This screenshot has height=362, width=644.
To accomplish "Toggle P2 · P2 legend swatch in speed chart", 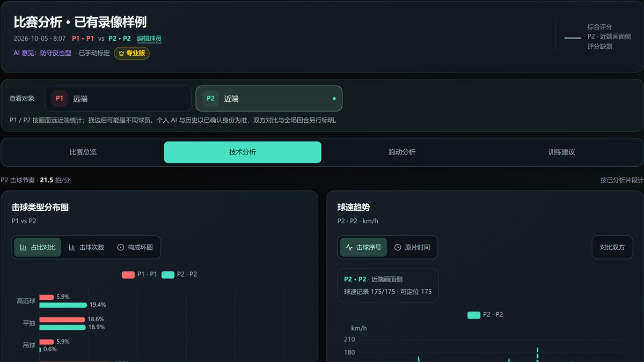I will click(474, 315).
